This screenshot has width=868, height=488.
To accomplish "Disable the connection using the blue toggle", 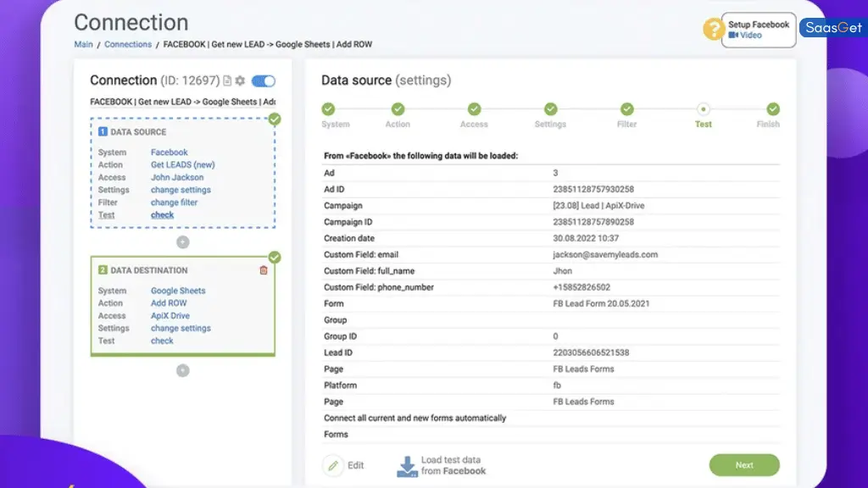I will (262, 81).
